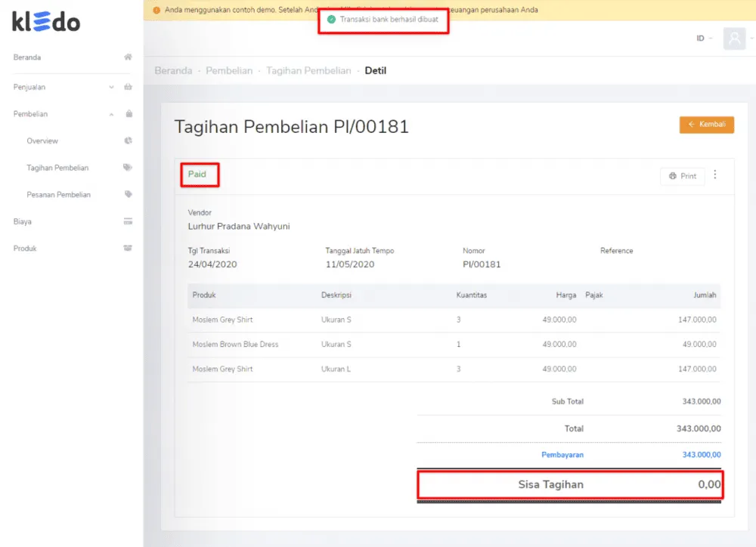
Task: Open Pembelian from the breadcrumb trail
Action: point(229,70)
